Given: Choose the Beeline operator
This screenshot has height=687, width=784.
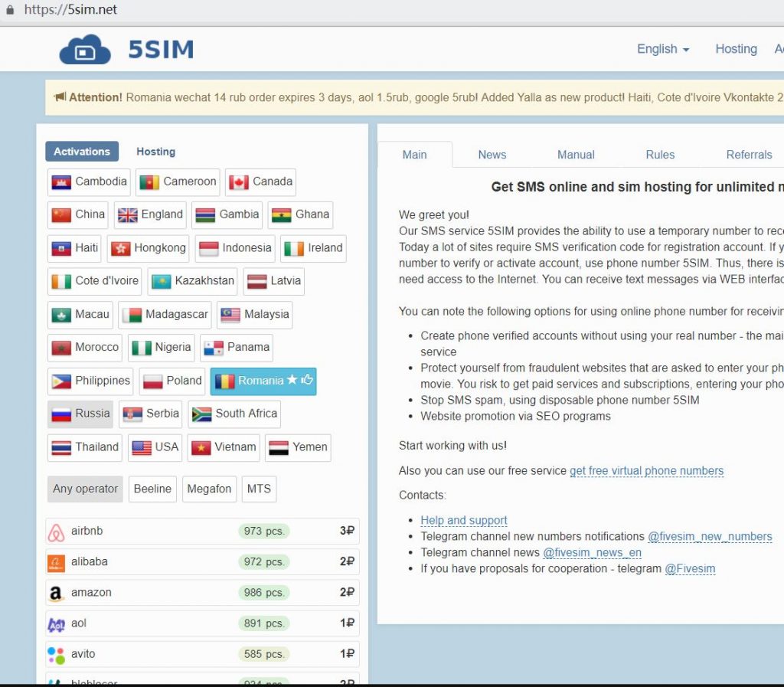Looking at the screenshot, I should point(152,489).
